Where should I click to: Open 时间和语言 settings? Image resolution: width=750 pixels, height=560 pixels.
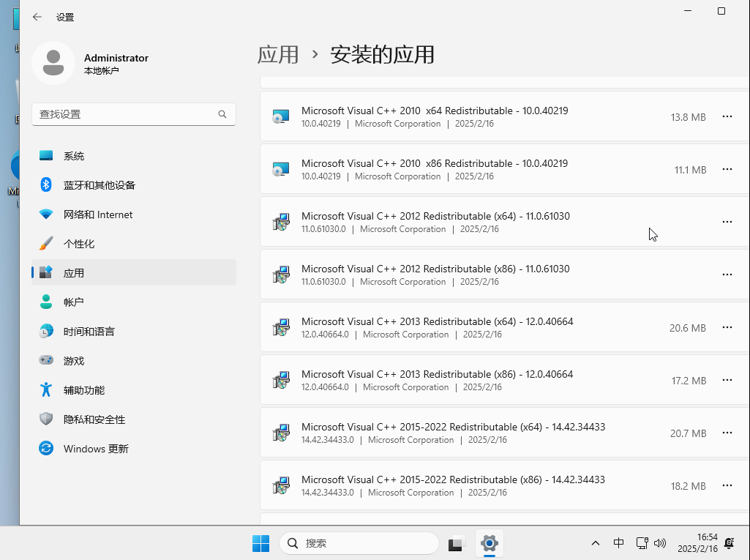coord(134,331)
